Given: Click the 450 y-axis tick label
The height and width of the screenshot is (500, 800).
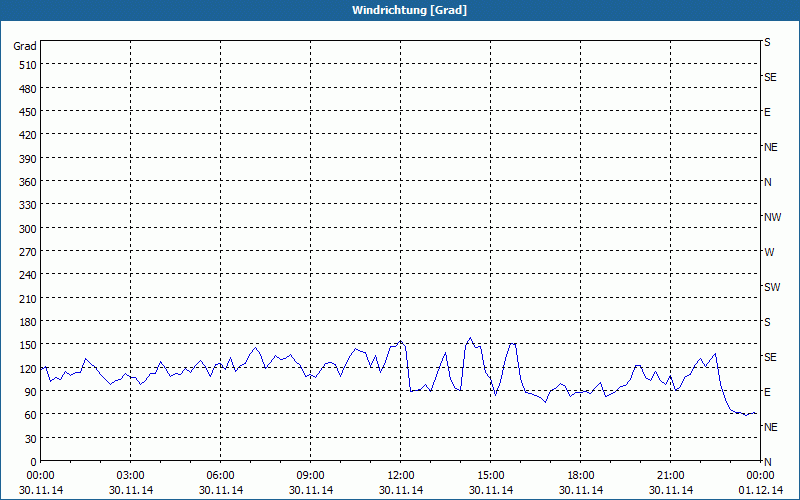Looking at the screenshot, I should [28, 112].
